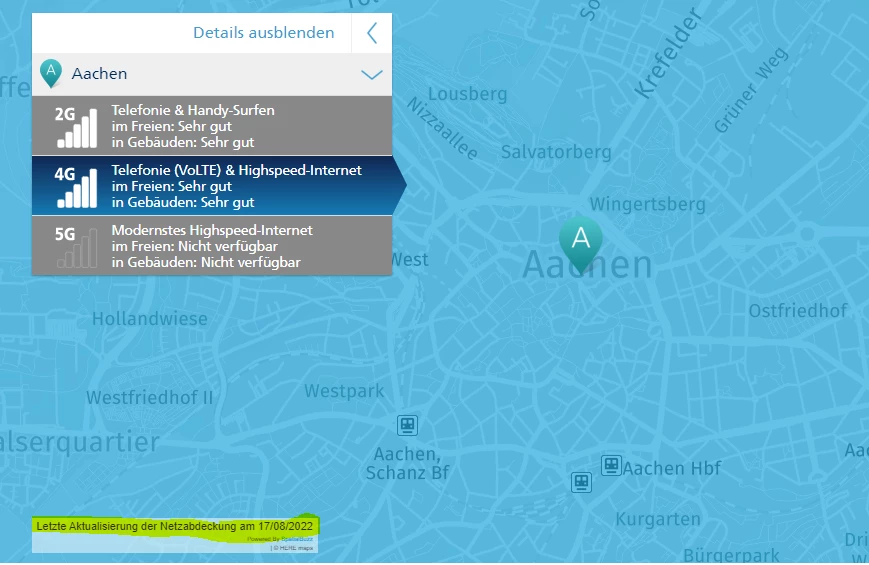Click the Bürgerpark map label
This screenshot has width=869, height=565.
click(731, 555)
